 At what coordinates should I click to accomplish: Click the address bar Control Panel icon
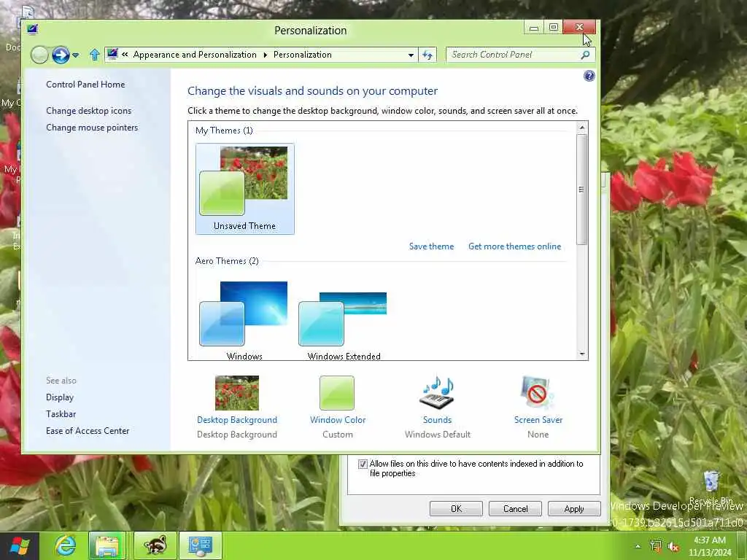click(112, 55)
